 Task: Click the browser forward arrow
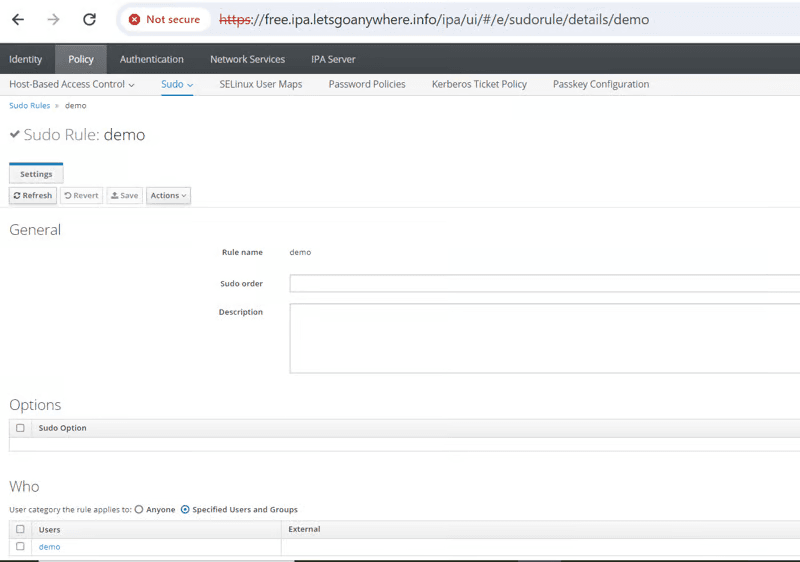tap(54, 19)
